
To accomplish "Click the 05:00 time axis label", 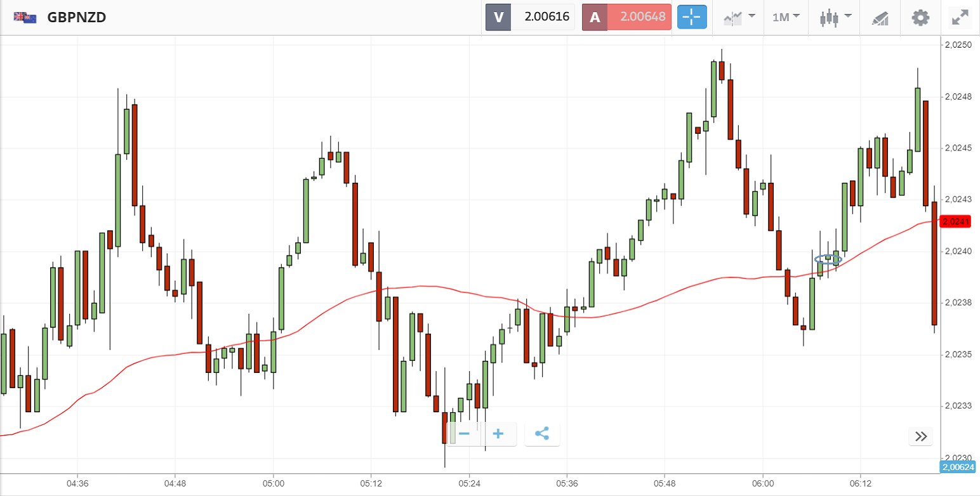I will tap(273, 483).
